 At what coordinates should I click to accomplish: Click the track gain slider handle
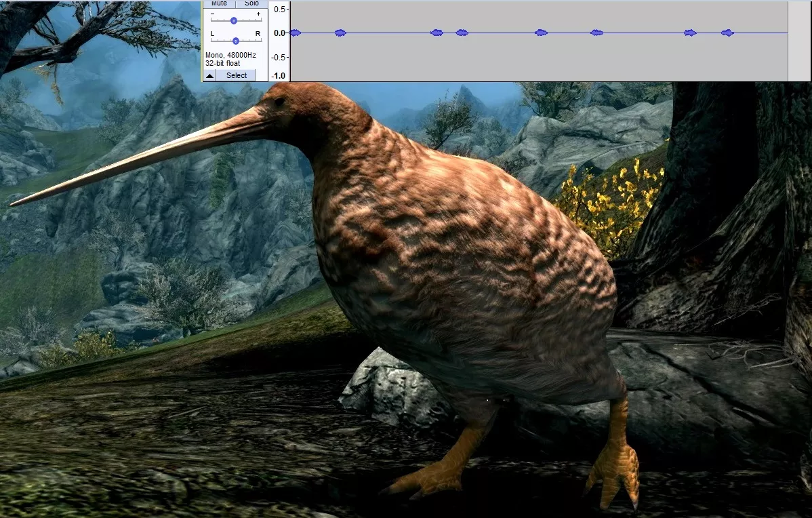234,21
